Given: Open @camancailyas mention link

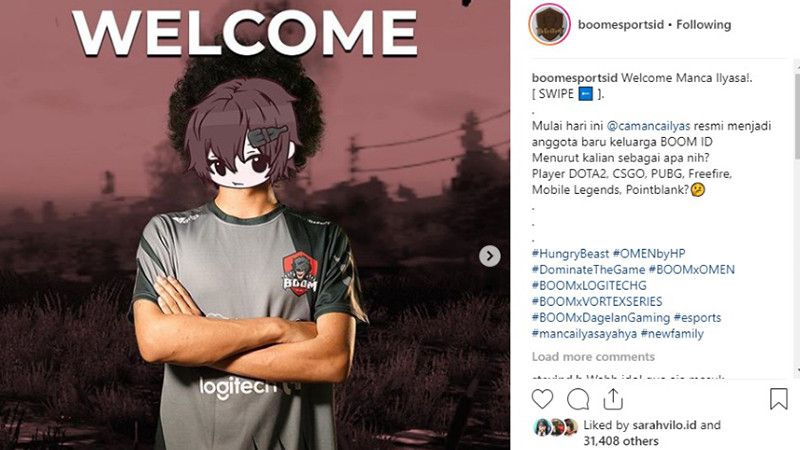Looking at the screenshot, I should click(x=648, y=126).
